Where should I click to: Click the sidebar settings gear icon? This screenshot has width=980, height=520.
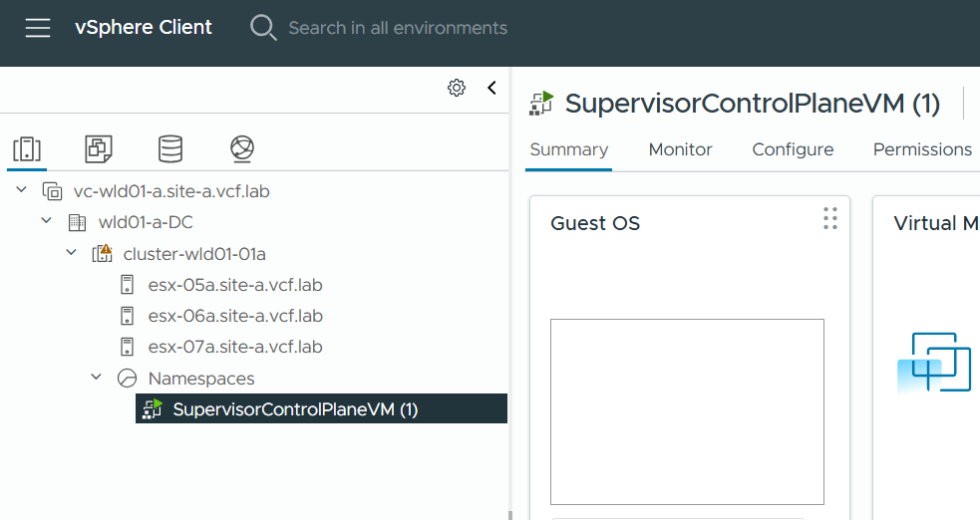click(x=457, y=88)
